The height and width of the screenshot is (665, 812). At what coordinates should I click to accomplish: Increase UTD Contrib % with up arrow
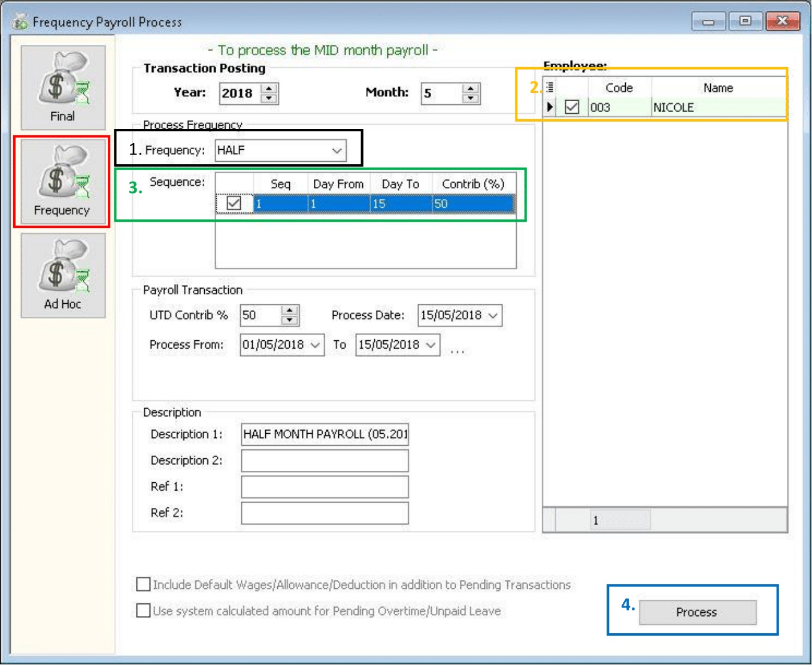(290, 310)
